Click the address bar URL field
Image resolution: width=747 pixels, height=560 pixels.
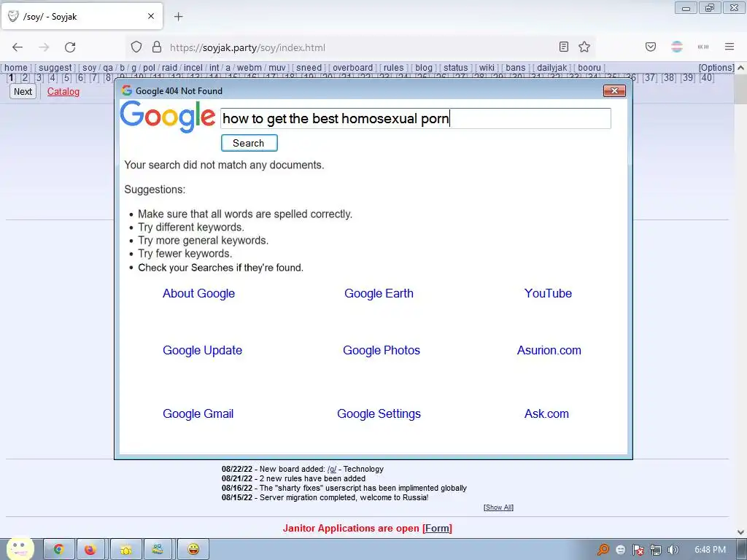pyautogui.click(x=360, y=47)
